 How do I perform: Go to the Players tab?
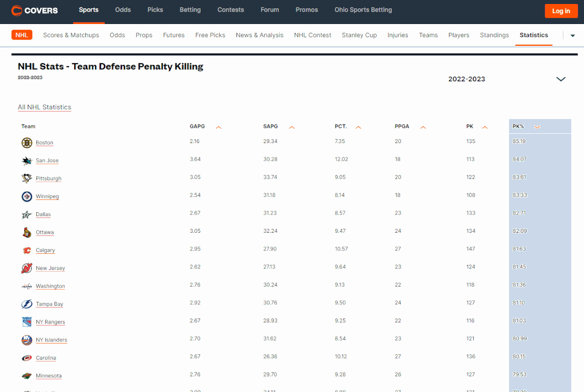click(458, 35)
